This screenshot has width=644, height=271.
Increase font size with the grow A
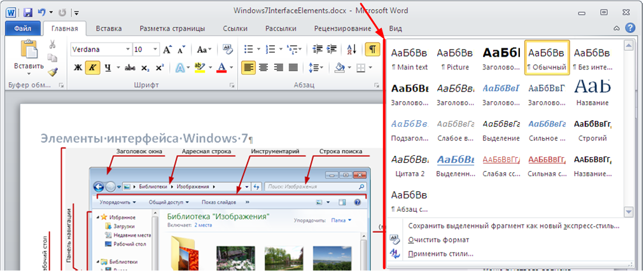coord(167,50)
